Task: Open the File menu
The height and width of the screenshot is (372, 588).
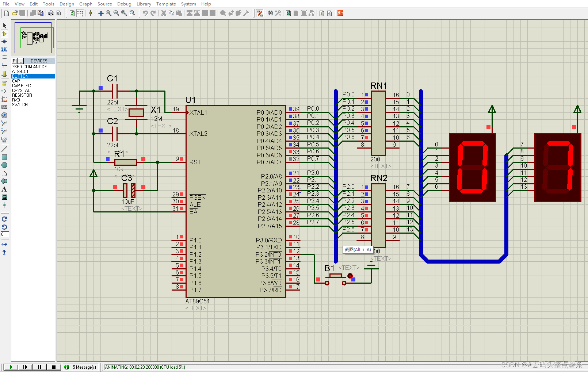Action: (x=6, y=4)
